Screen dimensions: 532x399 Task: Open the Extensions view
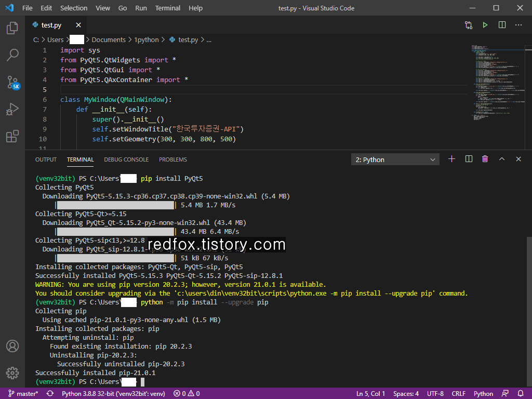click(x=12, y=137)
